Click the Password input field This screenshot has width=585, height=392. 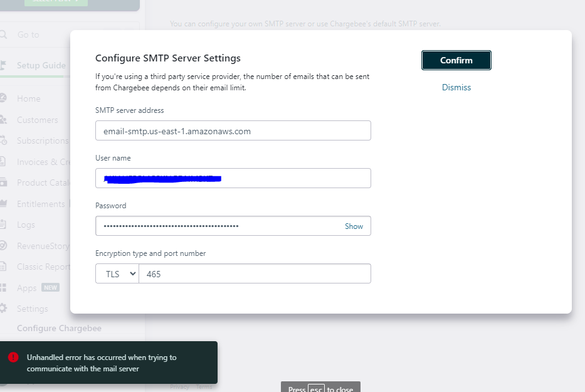coord(216,226)
